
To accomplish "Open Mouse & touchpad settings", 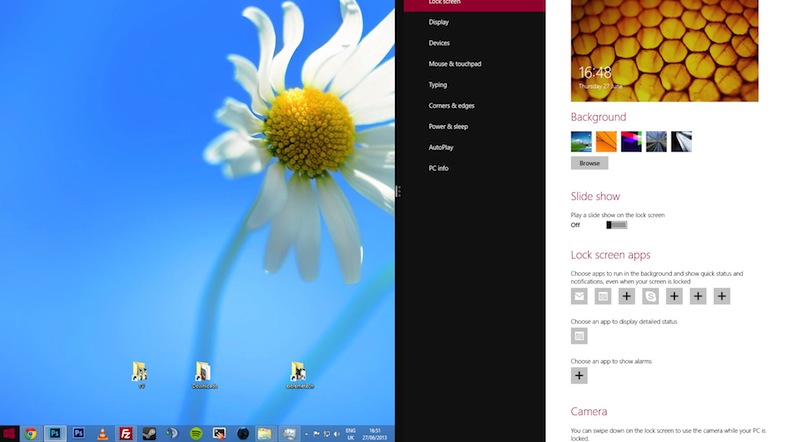I will click(455, 64).
